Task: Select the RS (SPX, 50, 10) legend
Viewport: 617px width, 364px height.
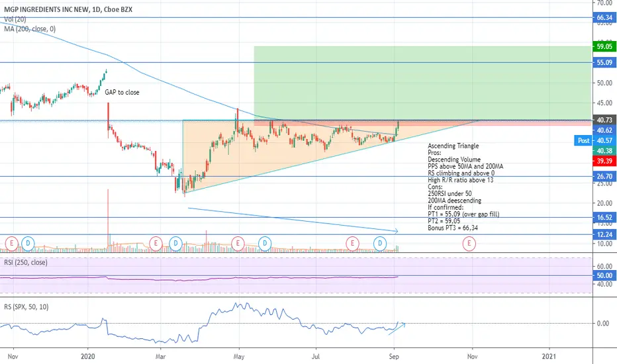Action: [26, 306]
